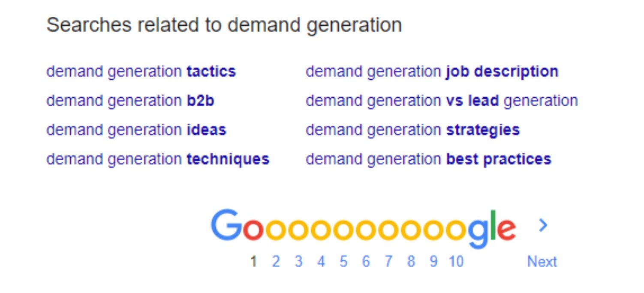Click the Next page text link
644x293 pixels.
pos(542,261)
